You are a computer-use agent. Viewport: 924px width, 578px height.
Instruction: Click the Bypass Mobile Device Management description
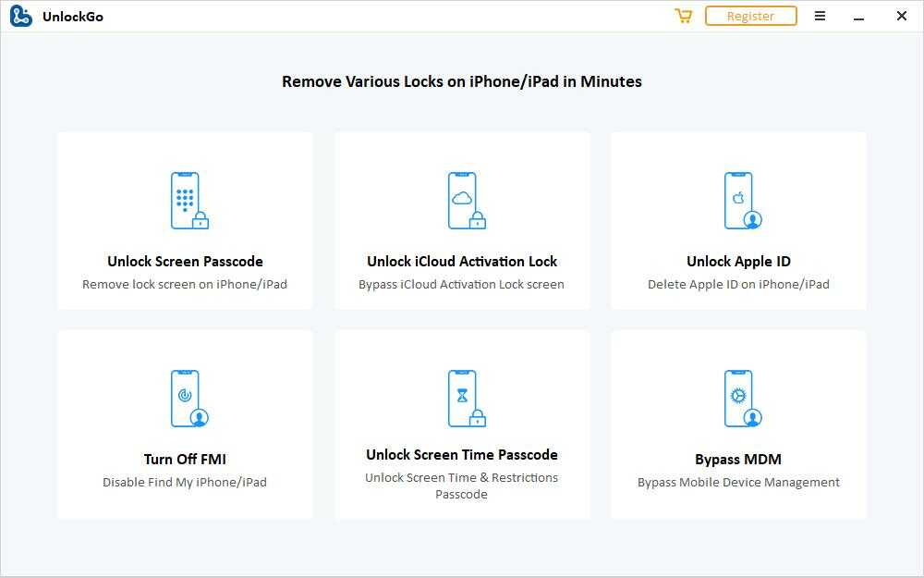tap(738, 482)
